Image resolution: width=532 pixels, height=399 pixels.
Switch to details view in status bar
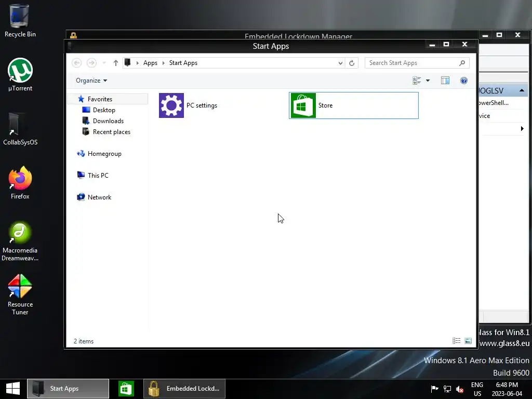pyautogui.click(x=456, y=341)
